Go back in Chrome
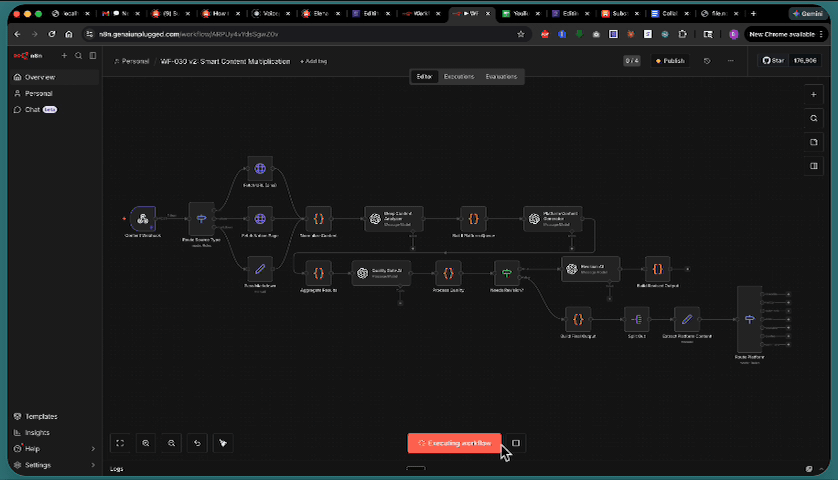Image resolution: width=838 pixels, height=480 pixels. [x=18, y=34]
